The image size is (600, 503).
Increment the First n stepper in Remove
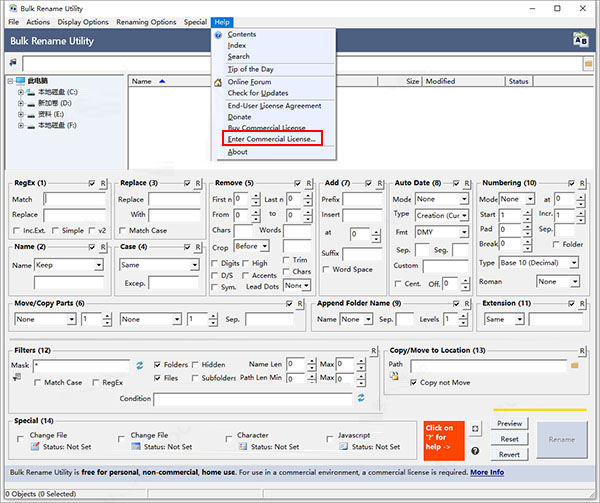pos(256,197)
